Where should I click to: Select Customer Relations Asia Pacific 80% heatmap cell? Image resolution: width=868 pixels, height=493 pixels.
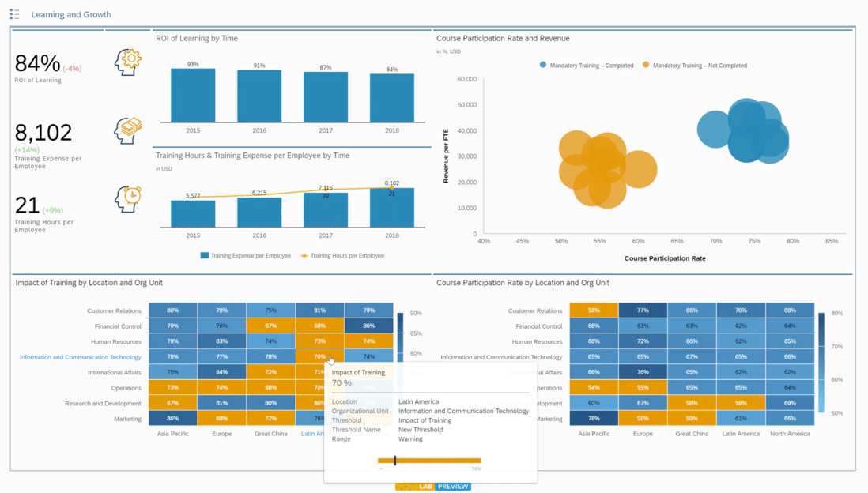tap(172, 310)
